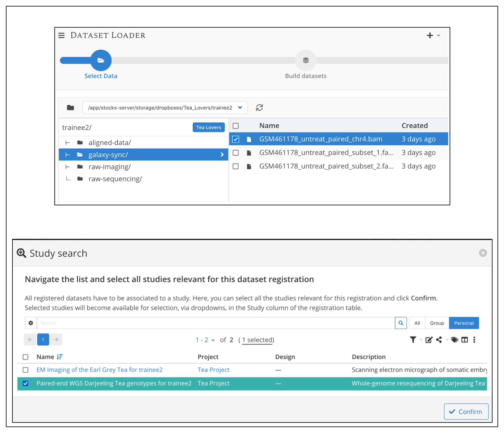Click the Name column header in files
This screenshot has height=433, width=504.
click(x=269, y=126)
